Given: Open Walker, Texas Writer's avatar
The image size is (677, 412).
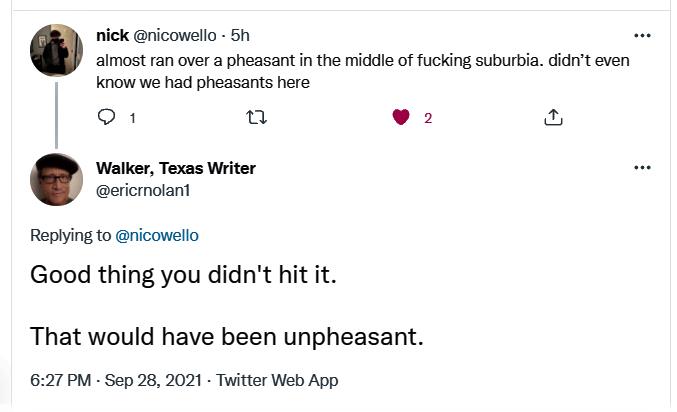Looking at the screenshot, I should click(x=57, y=180).
